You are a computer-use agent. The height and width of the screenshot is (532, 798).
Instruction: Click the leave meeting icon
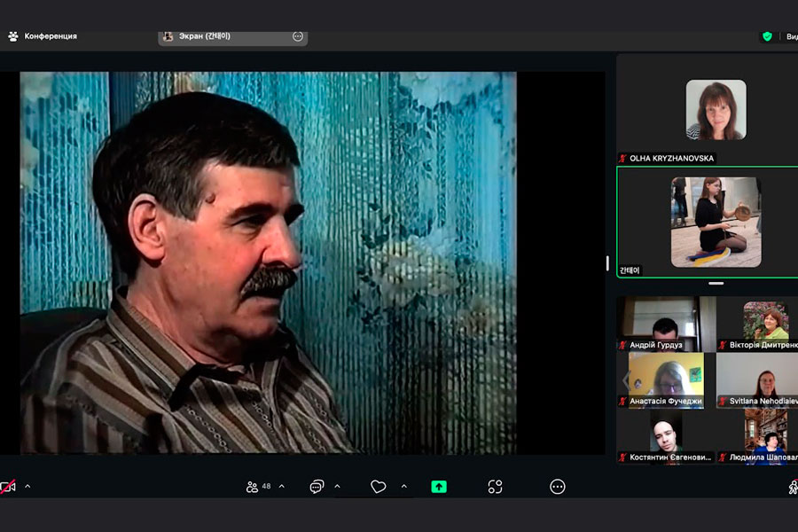click(792, 487)
